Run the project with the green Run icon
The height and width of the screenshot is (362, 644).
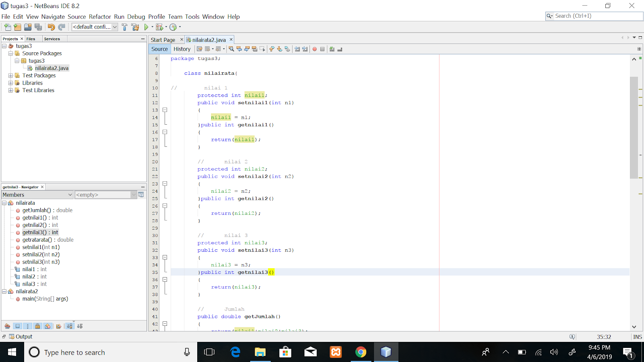(146, 27)
